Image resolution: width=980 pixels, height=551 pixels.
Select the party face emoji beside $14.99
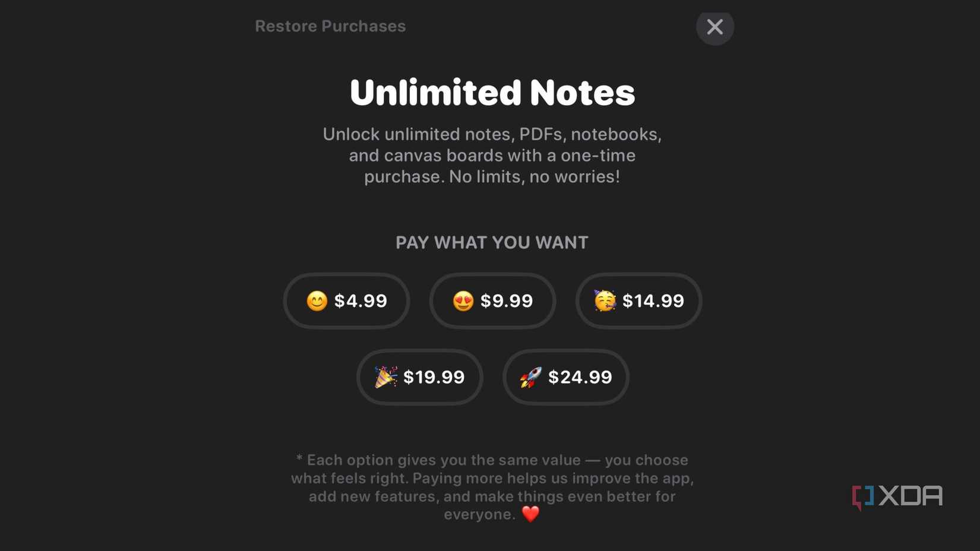click(x=608, y=300)
